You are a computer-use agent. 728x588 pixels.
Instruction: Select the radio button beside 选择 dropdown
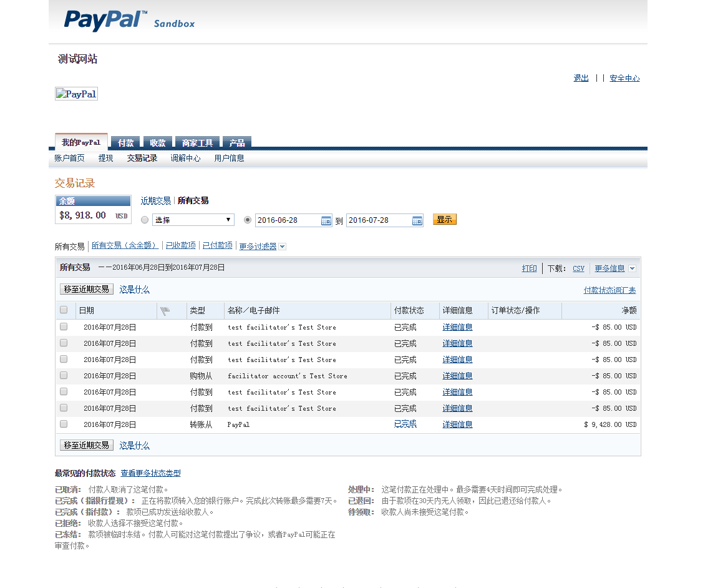pos(145,220)
